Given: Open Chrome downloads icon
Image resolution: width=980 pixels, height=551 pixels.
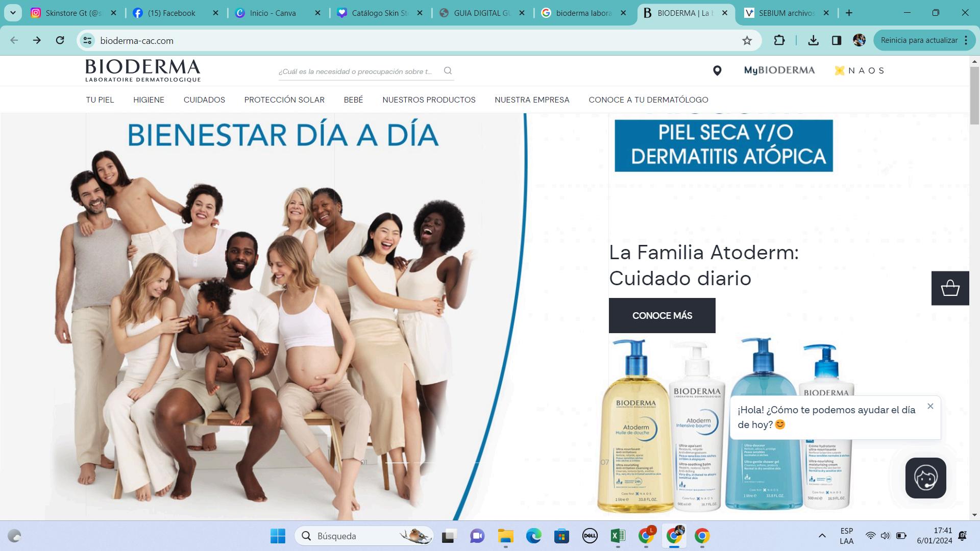Looking at the screenshot, I should tap(814, 40).
